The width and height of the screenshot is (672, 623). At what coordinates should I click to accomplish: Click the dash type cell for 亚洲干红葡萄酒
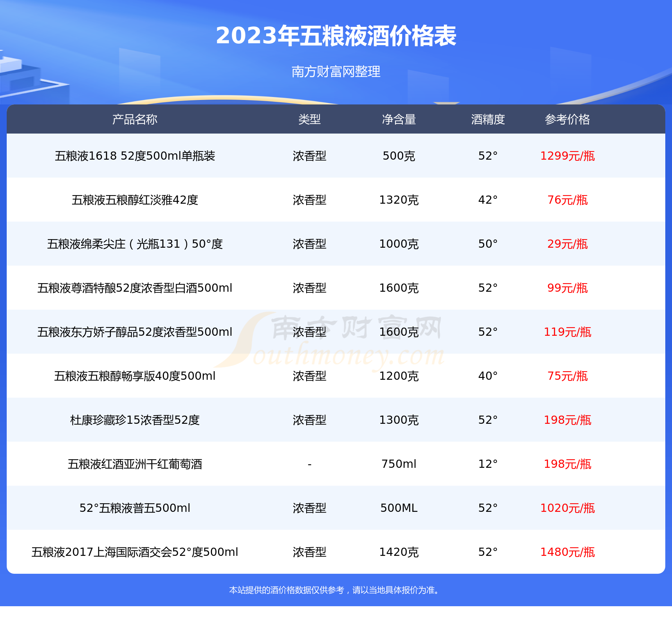(x=309, y=464)
